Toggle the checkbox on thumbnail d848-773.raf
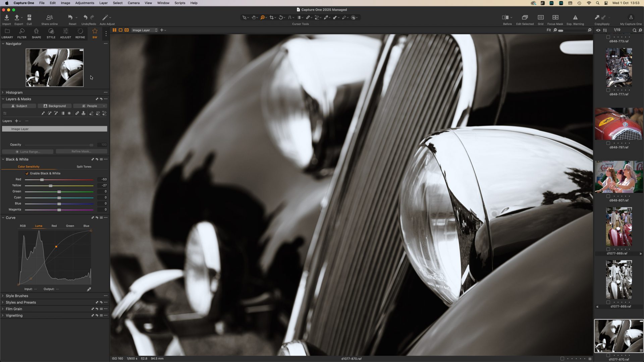644x362 pixels. (608, 38)
